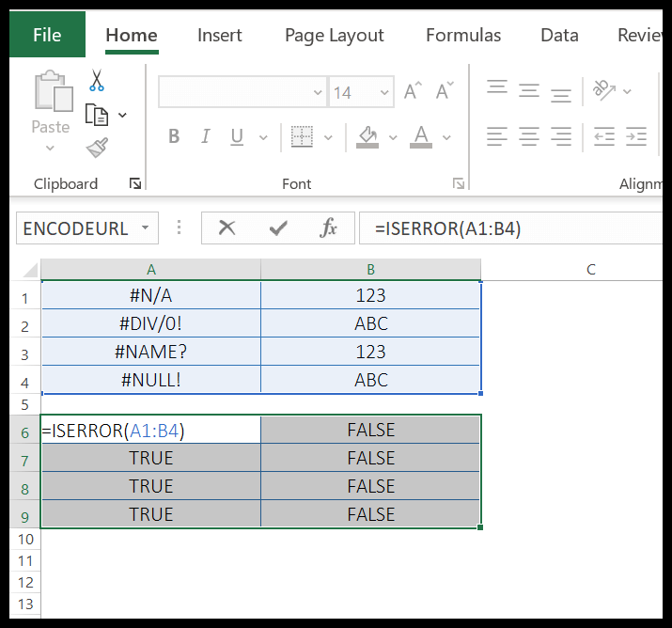The height and width of the screenshot is (628, 672).
Task: Open Clipboard dialog launcher
Action: click(x=135, y=183)
